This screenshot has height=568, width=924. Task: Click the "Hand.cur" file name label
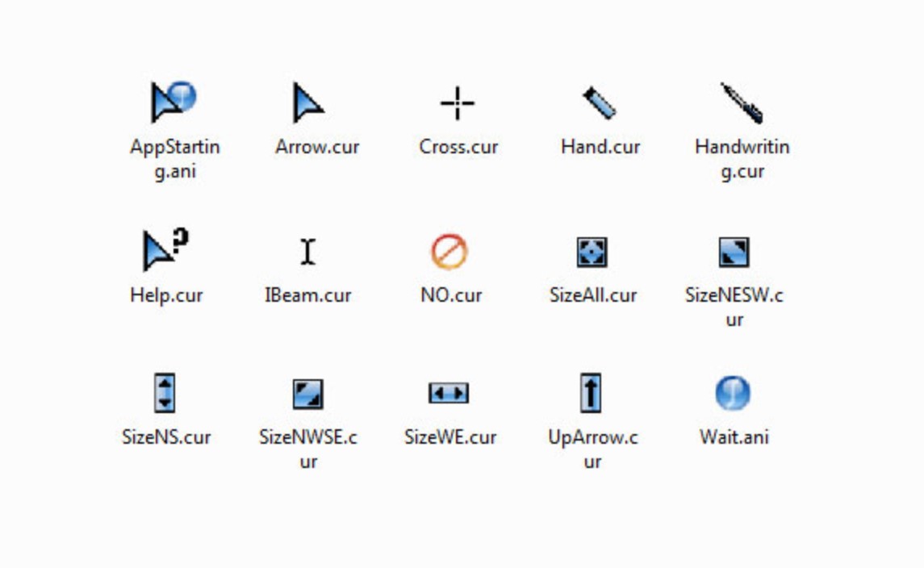pos(600,147)
